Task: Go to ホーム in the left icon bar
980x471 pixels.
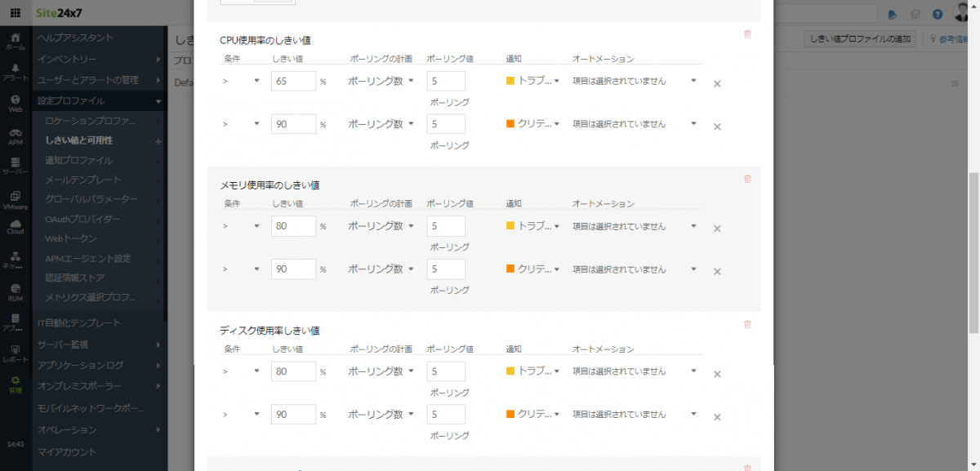Action: pyautogui.click(x=16, y=42)
